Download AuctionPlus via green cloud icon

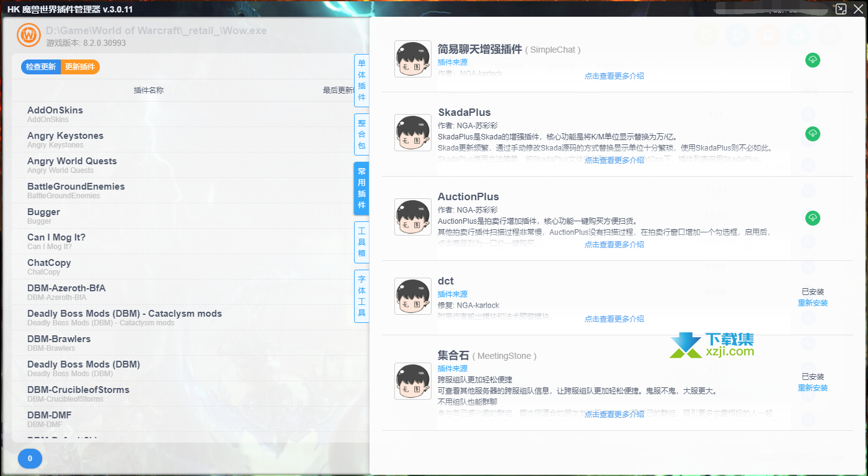[x=812, y=218]
